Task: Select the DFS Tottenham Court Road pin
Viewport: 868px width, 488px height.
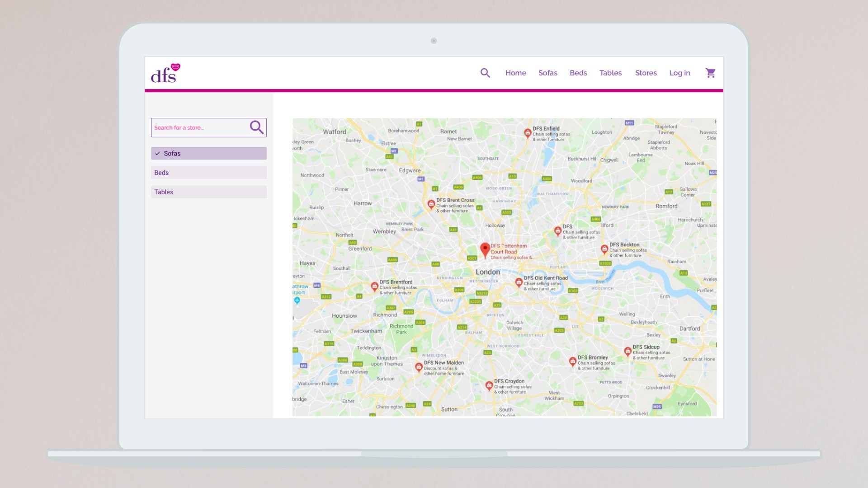Action: pos(485,249)
